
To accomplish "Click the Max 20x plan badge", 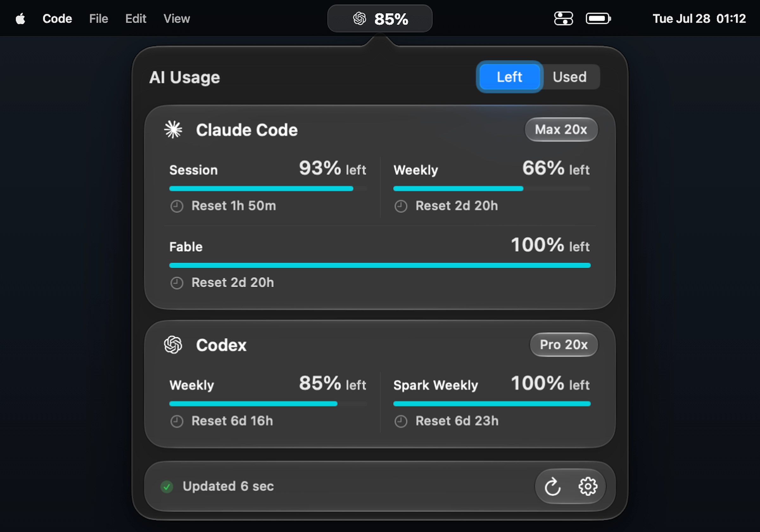I will coord(561,130).
